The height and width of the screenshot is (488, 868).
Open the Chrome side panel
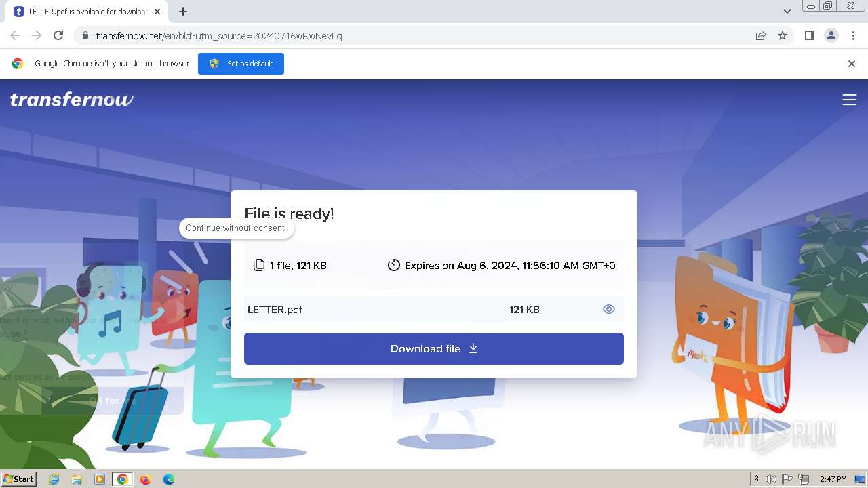[x=809, y=35]
